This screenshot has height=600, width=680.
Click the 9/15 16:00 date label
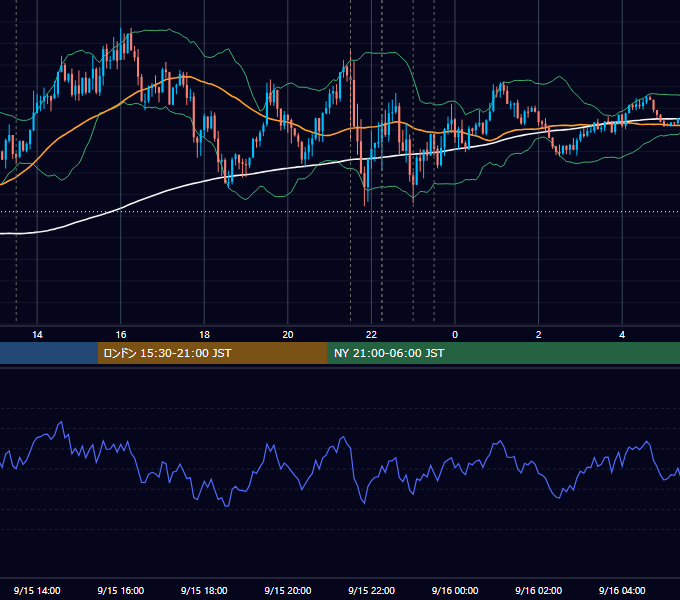click(121, 590)
